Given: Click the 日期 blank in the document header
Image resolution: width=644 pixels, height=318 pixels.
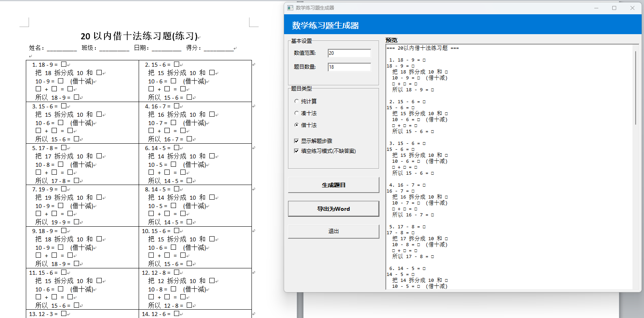Looking at the screenshot, I should 166,48.
